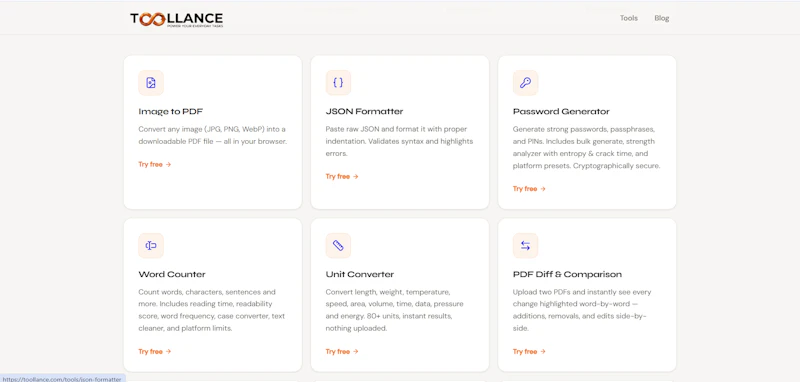The height and width of the screenshot is (382, 800).
Task: Click the Password Generator key icon
Action: [x=526, y=83]
